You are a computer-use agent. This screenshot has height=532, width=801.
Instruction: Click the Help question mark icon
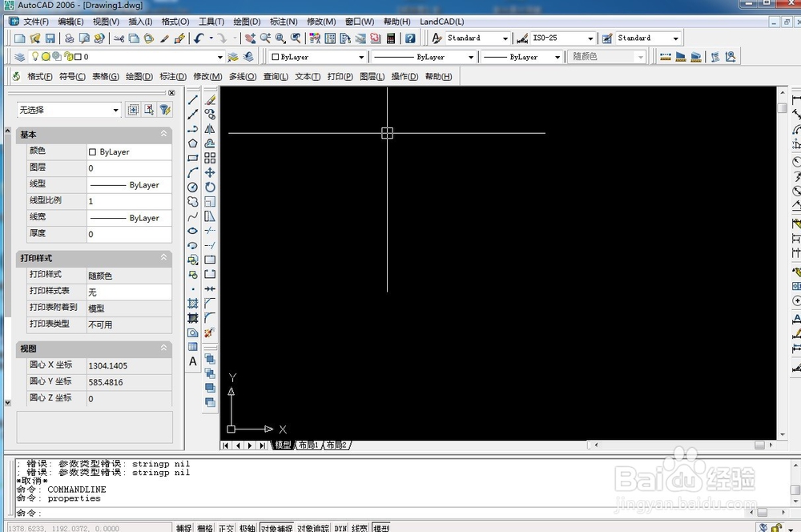tap(410, 38)
